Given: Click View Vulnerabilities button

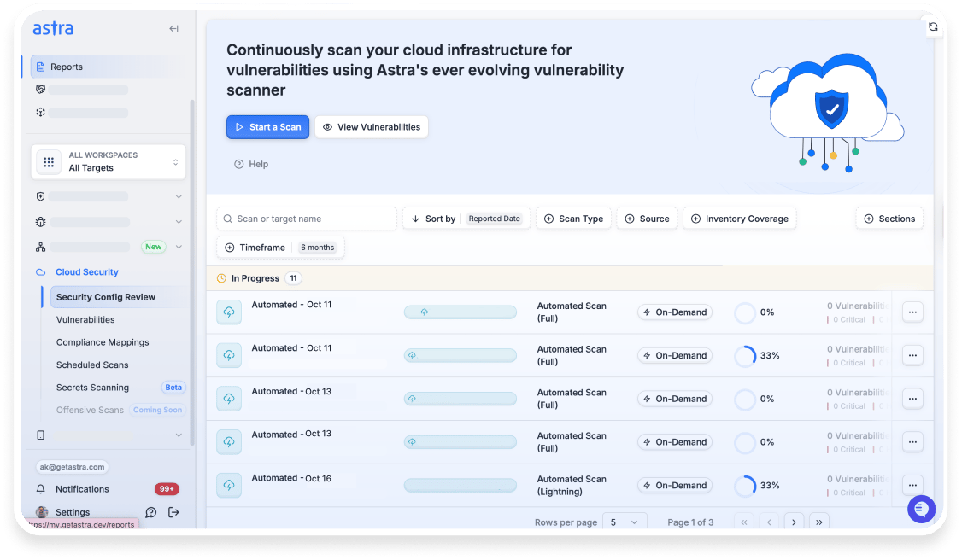Looking at the screenshot, I should (371, 127).
